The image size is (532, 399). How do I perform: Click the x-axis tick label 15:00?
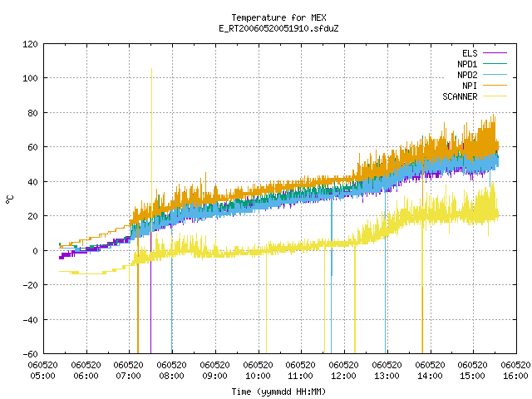[x=473, y=376]
